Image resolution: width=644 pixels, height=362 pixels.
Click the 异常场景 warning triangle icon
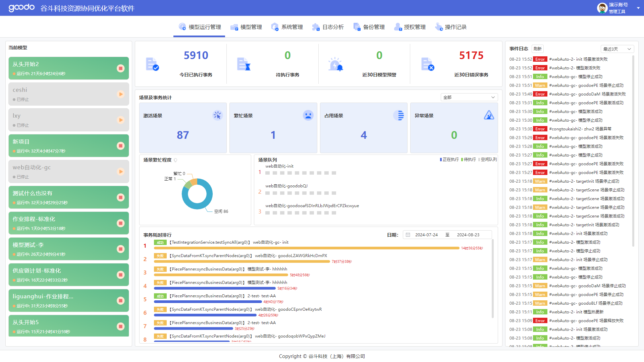pyautogui.click(x=489, y=115)
